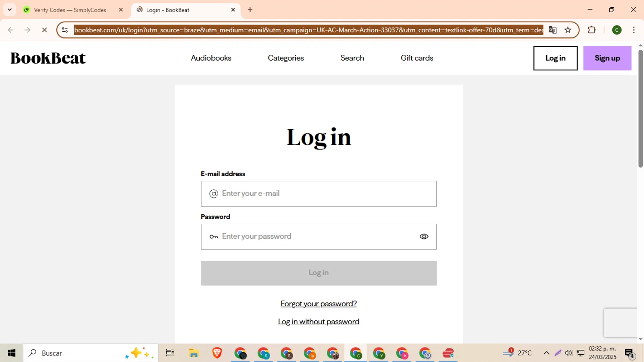Focus the Password input field
This screenshot has width=644, height=362.
pos(319,237)
